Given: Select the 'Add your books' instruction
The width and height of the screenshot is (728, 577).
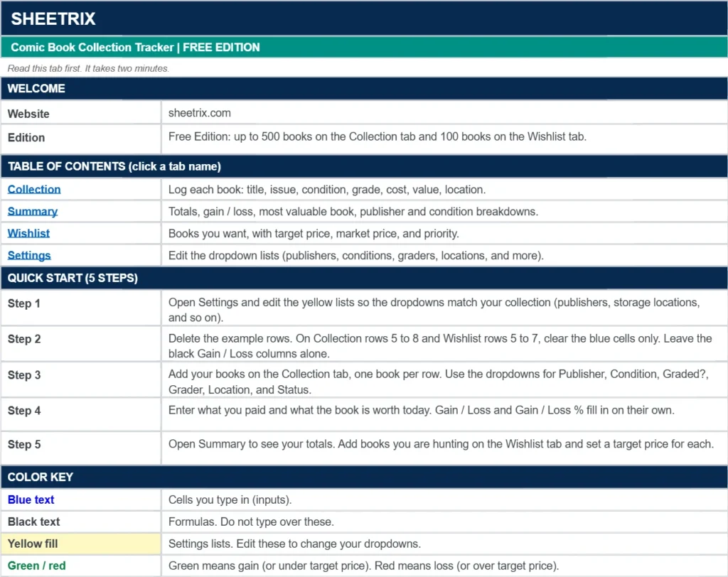Looking at the screenshot, I should (444, 379).
